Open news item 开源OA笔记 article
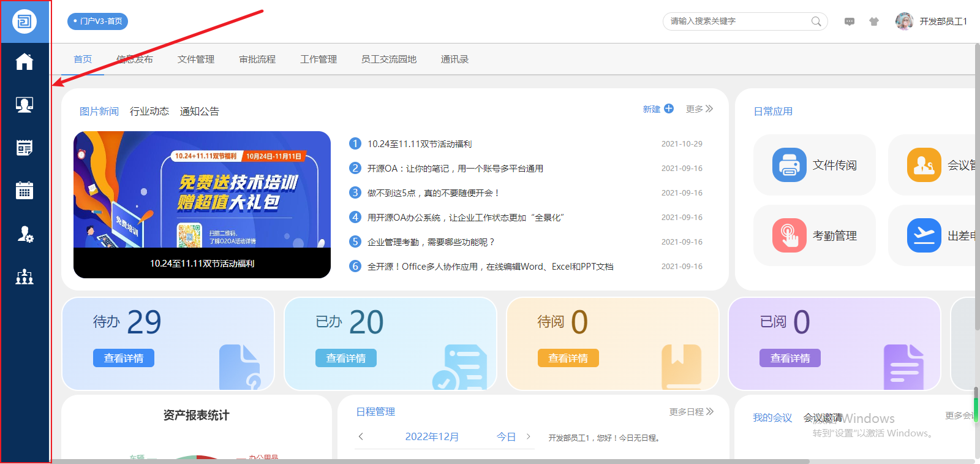Screen dimensions: 980x464 click(455, 169)
